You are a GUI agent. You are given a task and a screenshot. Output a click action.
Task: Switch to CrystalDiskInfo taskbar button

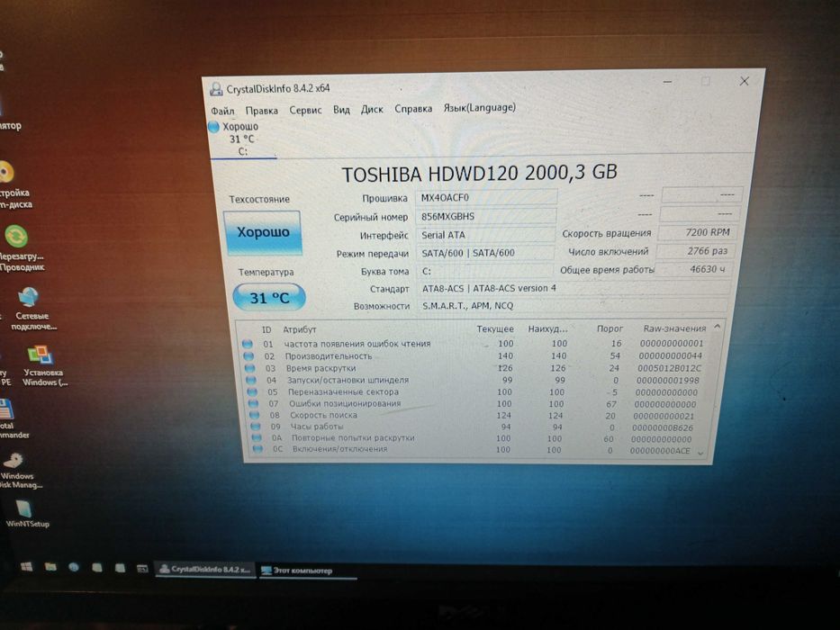(205, 570)
